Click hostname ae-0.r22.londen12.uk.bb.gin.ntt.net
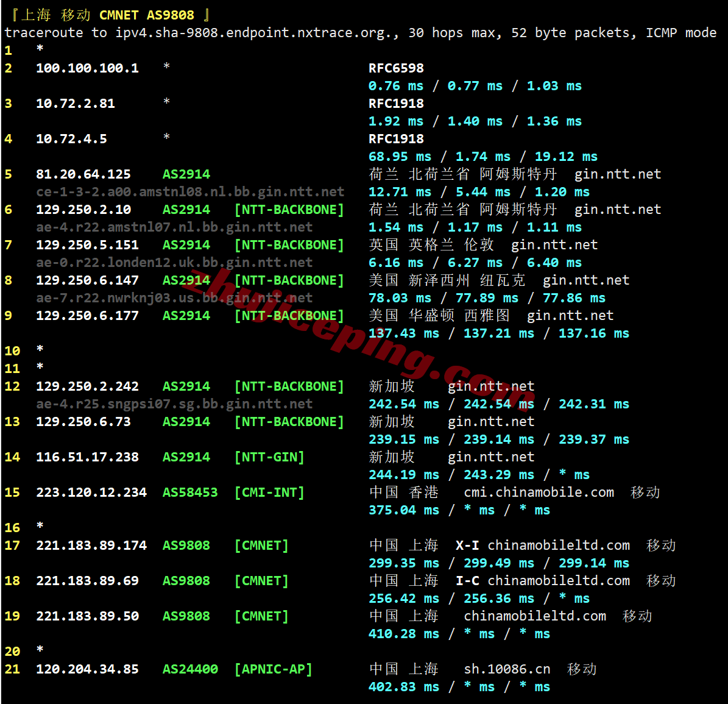 (174, 263)
